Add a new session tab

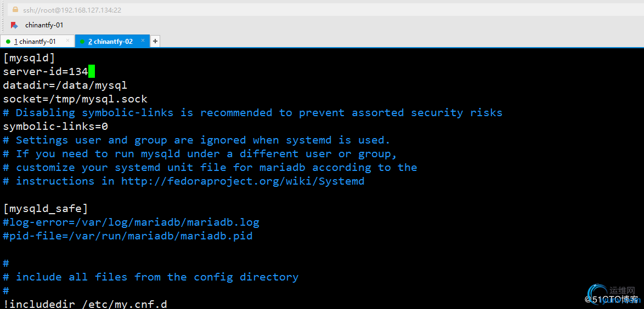(155, 41)
